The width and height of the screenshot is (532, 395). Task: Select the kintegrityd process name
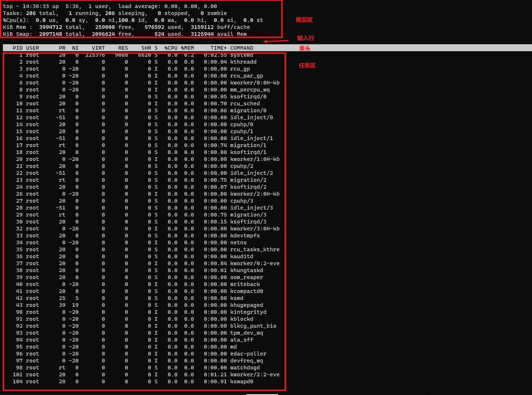pos(248,312)
